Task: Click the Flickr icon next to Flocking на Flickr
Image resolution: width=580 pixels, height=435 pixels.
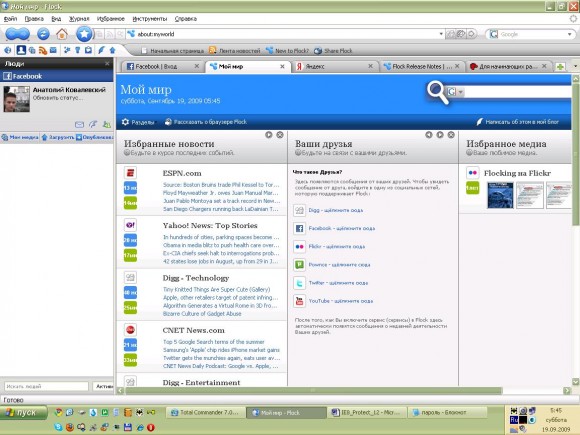Action: click(472, 173)
